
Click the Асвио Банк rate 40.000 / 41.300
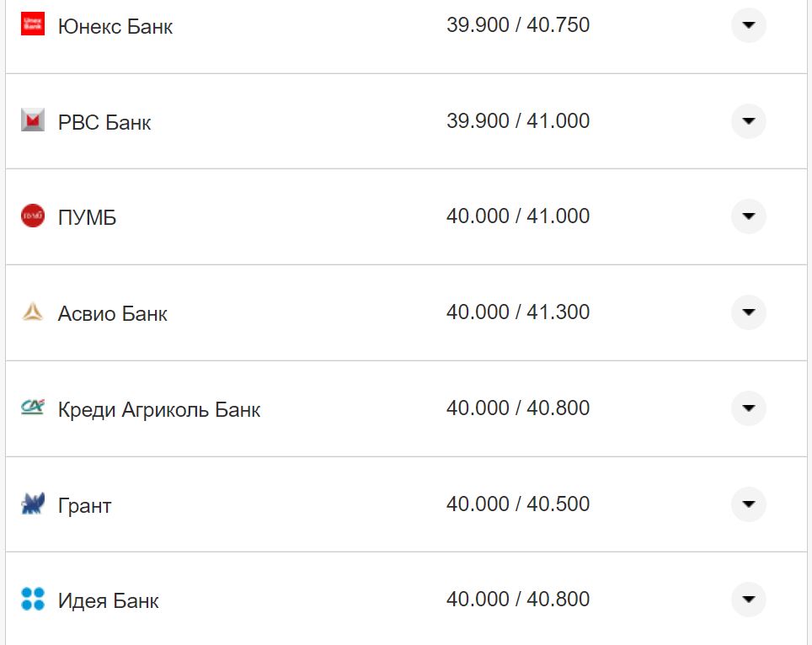click(x=517, y=312)
